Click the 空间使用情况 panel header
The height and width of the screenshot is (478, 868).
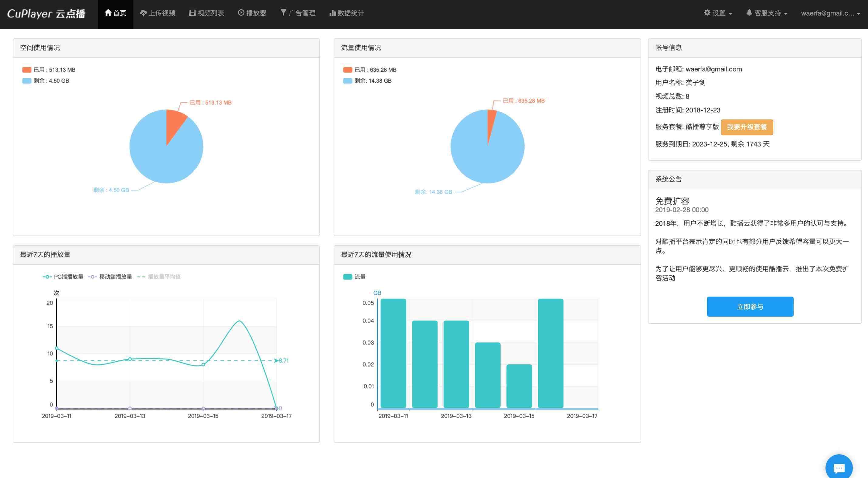(166, 48)
